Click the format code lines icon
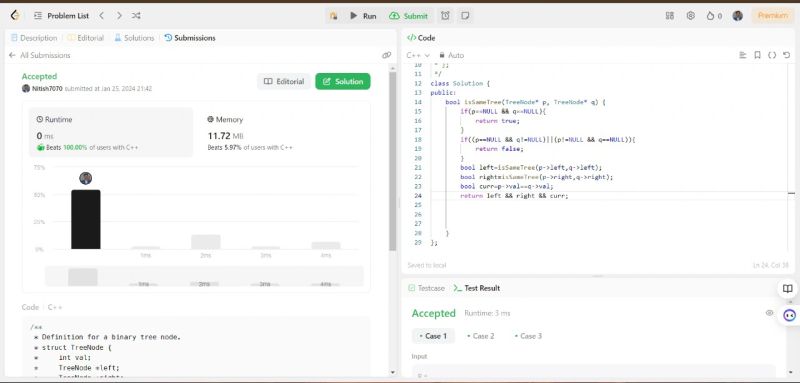This screenshot has width=800, height=383. tap(743, 55)
